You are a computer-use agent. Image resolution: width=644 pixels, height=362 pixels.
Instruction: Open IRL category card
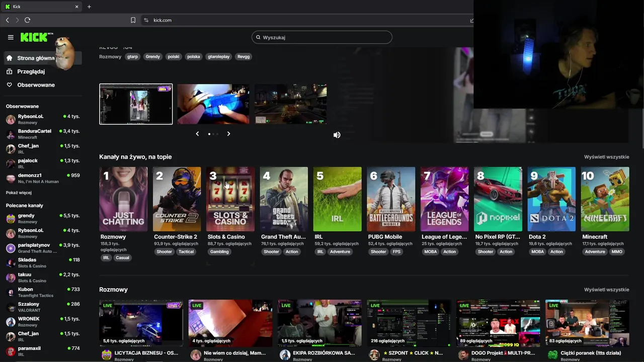pyautogui.click(x=337, y=199)
